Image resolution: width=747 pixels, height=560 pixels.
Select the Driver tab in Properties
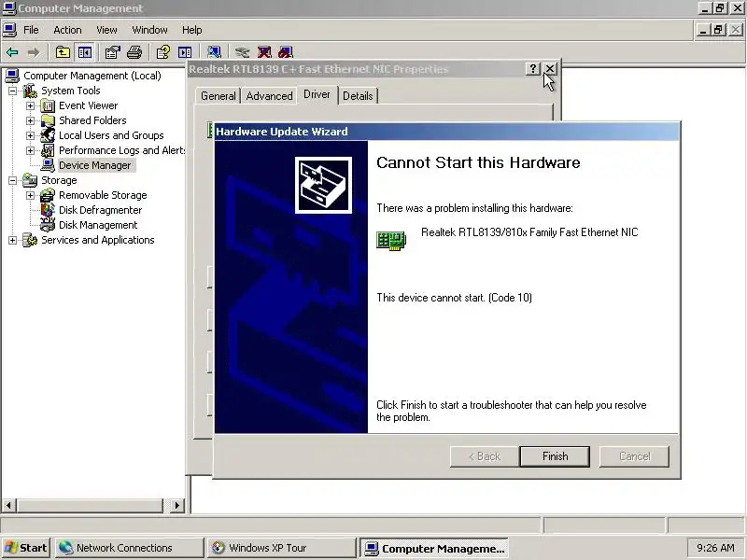tap(317, 94)
